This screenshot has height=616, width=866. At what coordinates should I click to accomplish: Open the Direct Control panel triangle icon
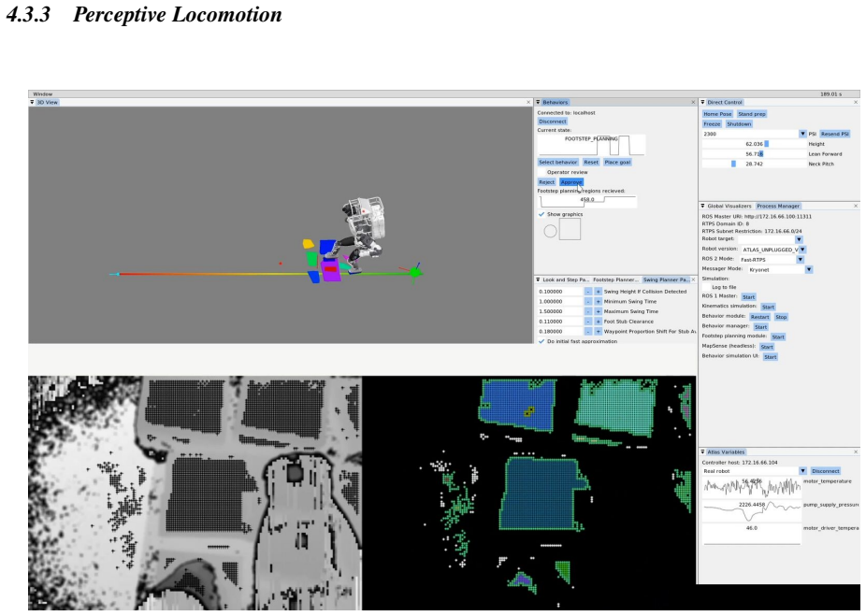coord(702,102)
